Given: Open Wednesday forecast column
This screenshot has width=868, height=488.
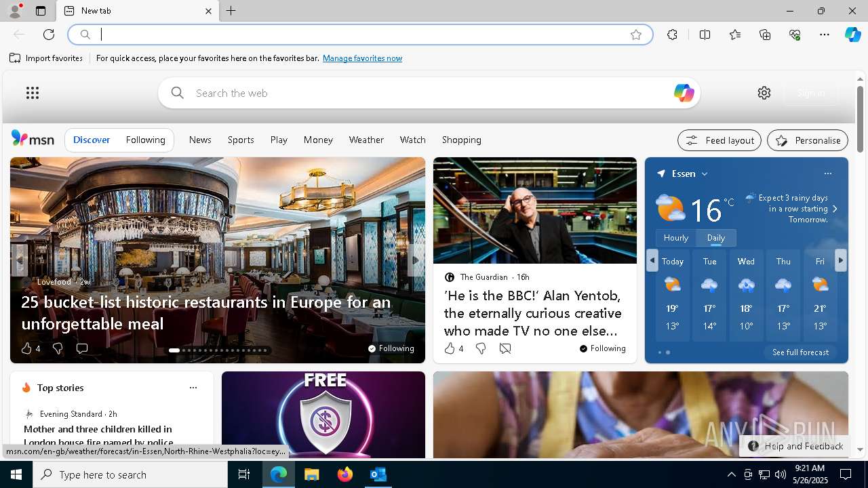Looking at the screenshot, I should click(746, 296).
